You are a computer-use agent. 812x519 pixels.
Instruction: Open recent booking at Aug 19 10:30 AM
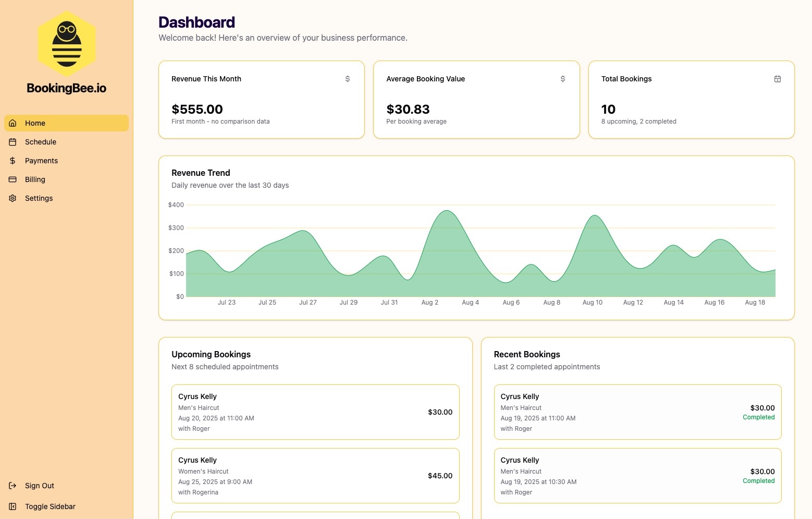click(637, 476)
